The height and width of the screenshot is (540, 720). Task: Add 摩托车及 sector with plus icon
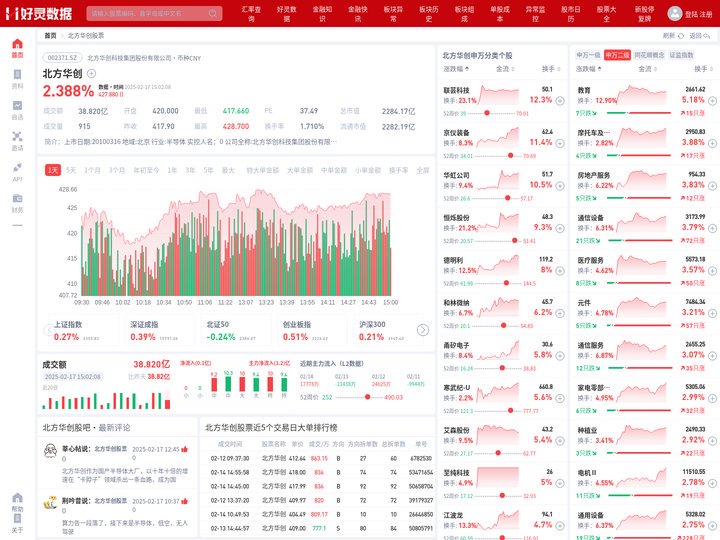tap(712, 143)
